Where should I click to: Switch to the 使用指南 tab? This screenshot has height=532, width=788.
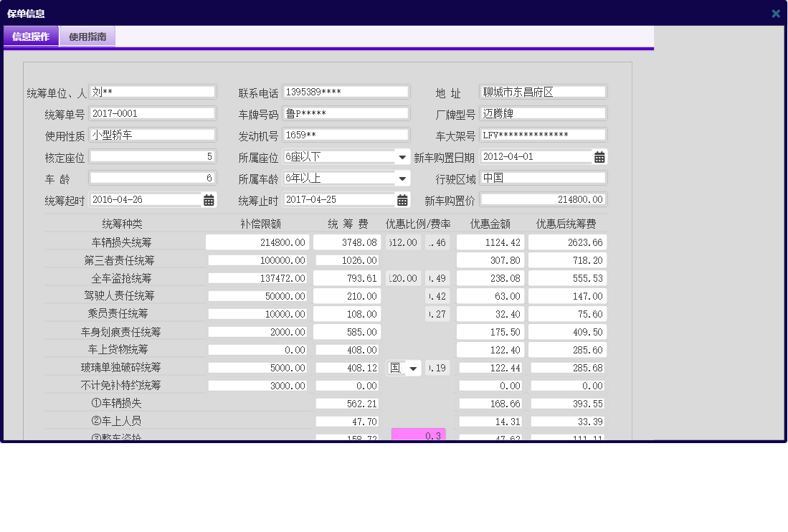tap(87, 36)
